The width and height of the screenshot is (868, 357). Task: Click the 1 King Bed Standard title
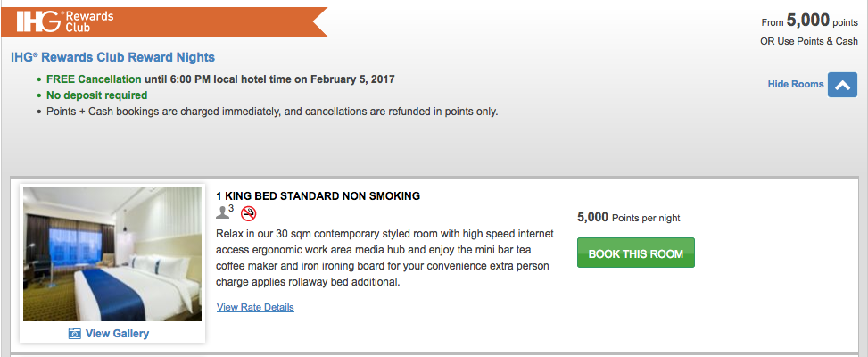[x=318, y=196]
